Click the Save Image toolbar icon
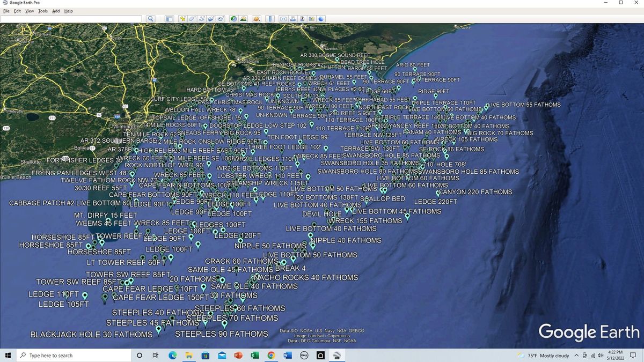This screenshot has width=644, height=362. [x=302, y=19]
